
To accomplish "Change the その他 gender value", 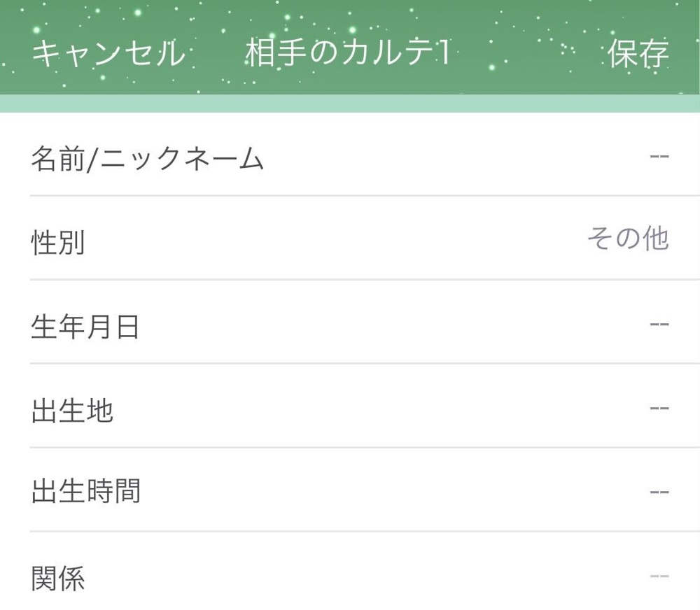I will click(x=628, y=238).
